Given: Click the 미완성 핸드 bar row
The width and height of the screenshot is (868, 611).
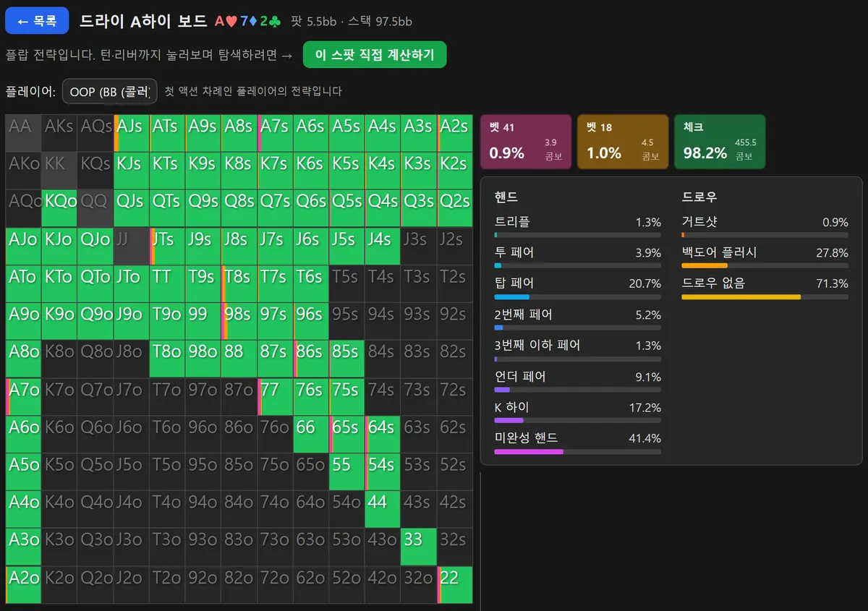Looking at the screenshot, I should pyautogui.click(x=578, y=443).
